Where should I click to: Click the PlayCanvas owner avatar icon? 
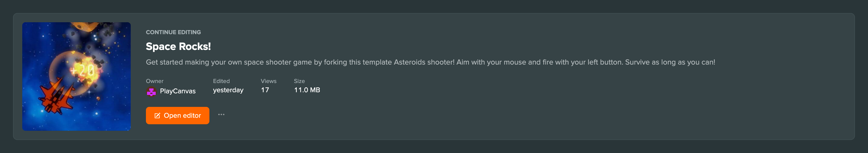[x=151, y=91]
